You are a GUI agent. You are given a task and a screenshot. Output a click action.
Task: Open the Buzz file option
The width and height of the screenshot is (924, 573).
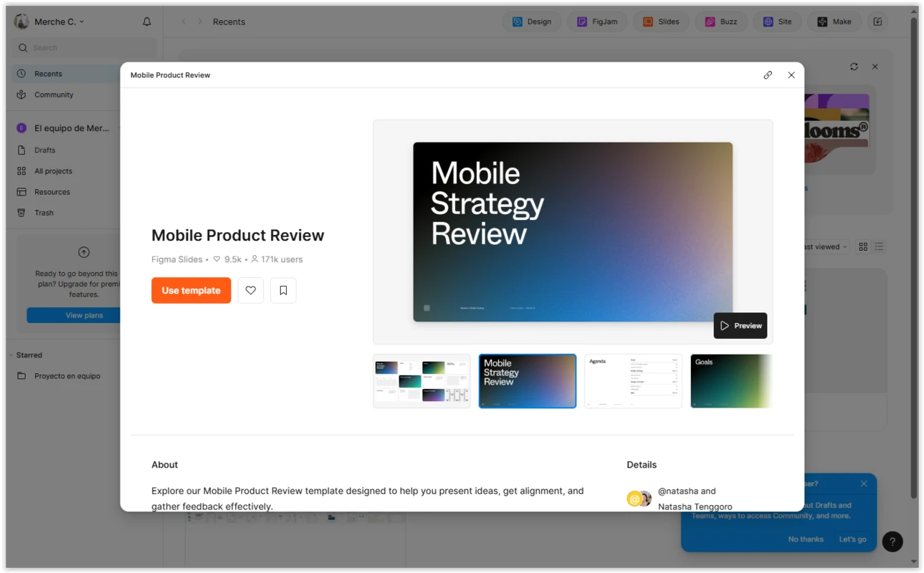tap(720, 22)
